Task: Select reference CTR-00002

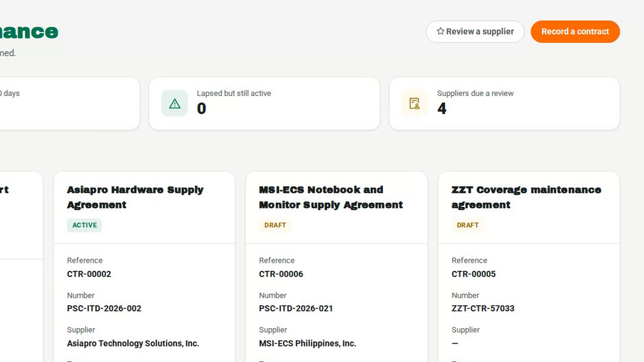Action: tap(89, 274)
